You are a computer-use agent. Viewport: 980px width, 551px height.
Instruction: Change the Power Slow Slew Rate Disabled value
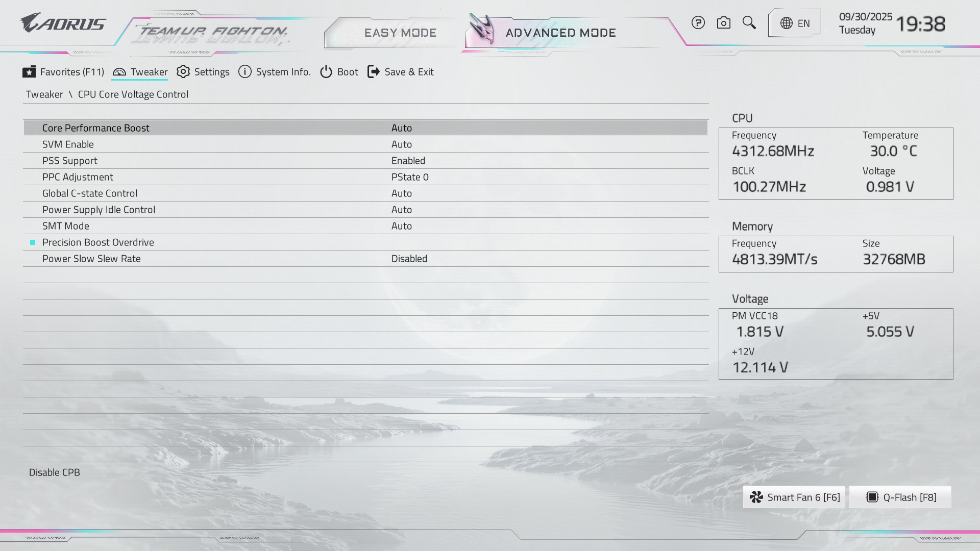coord(409,259)
